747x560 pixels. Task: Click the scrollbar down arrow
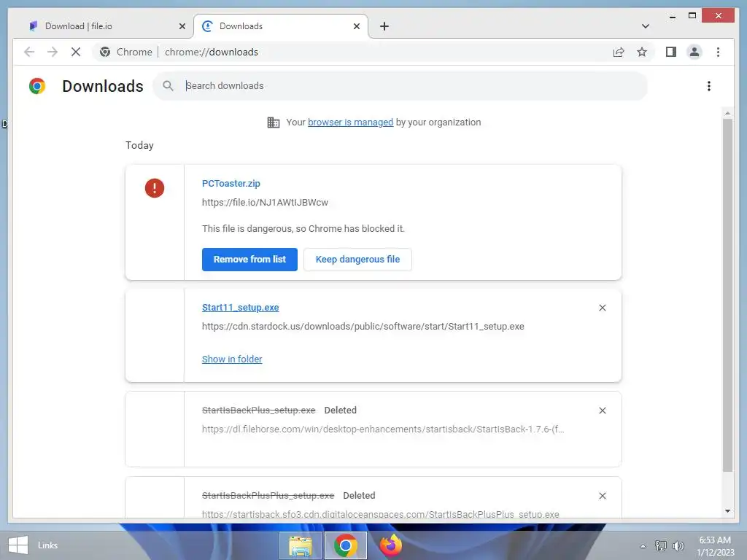pos(727,511)
